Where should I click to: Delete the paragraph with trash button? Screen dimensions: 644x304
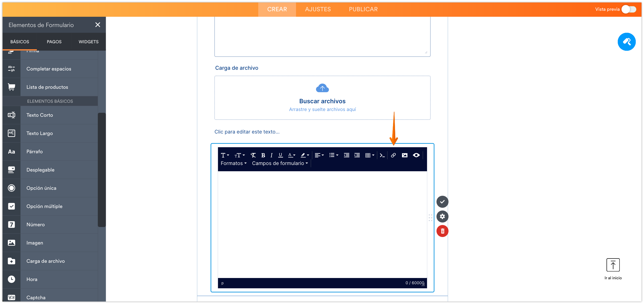pos(442,231)
